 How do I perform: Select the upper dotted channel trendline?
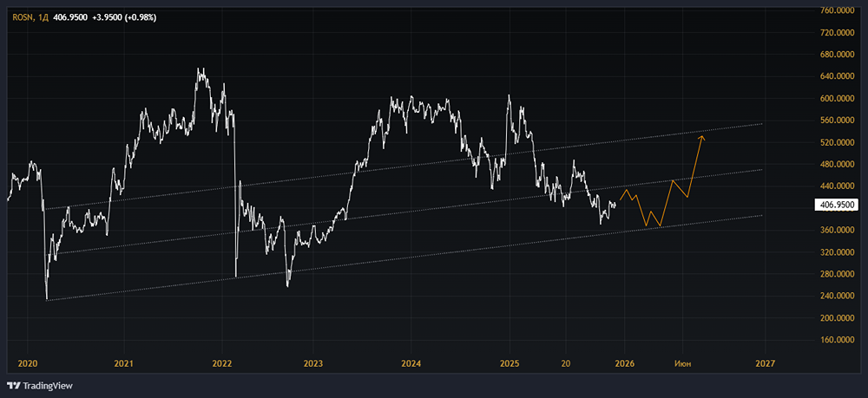[404, 166]
